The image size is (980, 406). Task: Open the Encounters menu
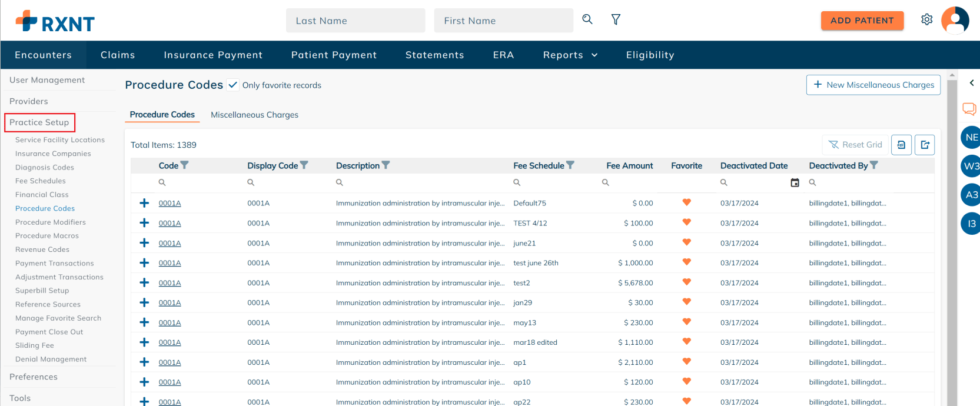pyautogui.click(x=43, y=55)
